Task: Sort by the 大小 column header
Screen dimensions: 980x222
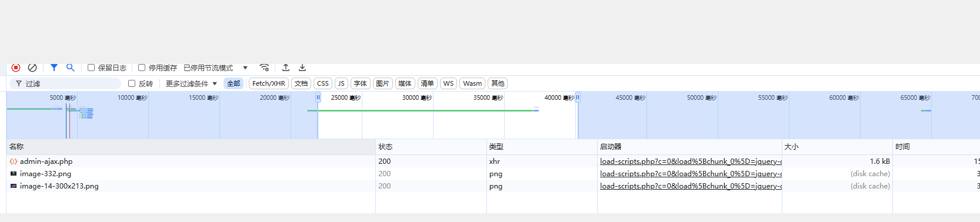Action: tap(837, 146)
